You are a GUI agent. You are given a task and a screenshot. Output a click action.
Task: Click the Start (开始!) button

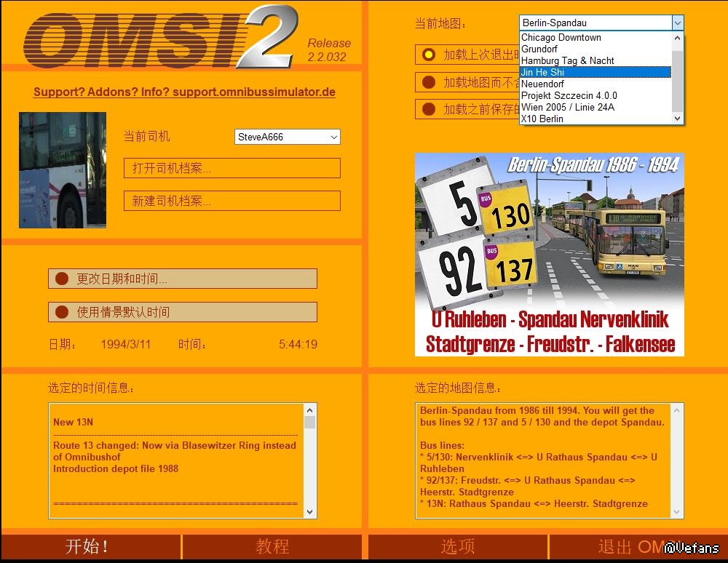(90, 547)
